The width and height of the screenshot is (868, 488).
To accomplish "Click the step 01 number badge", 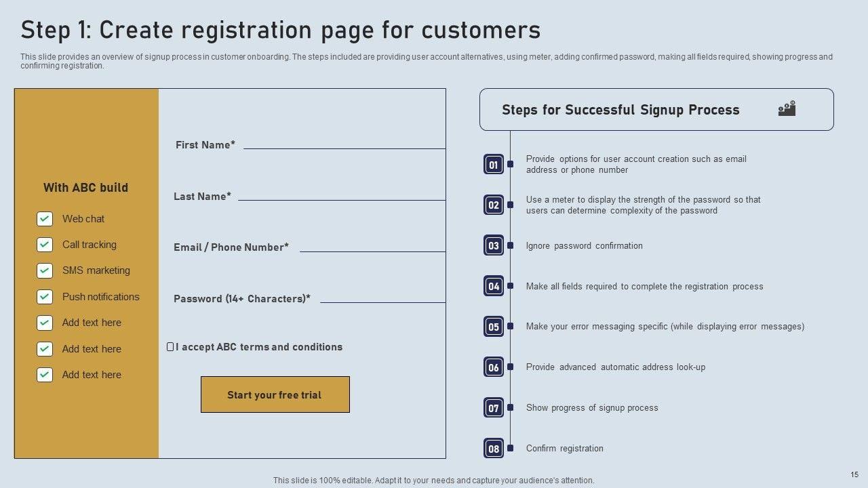I will coord(494,165).
